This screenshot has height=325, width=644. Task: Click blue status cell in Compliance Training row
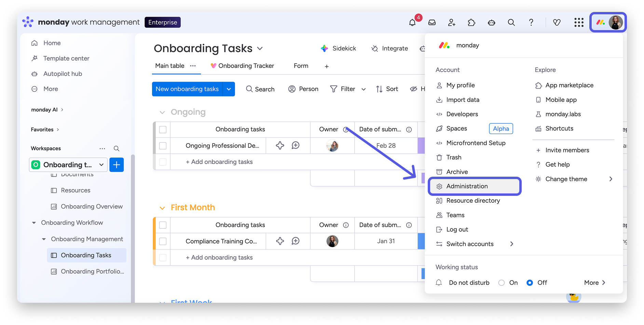421,241
